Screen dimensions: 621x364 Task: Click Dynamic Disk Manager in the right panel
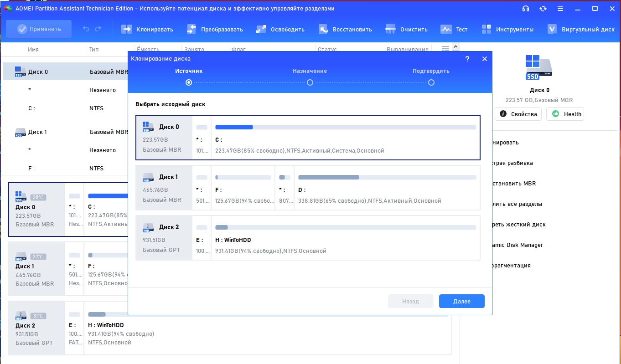point(517,245)
